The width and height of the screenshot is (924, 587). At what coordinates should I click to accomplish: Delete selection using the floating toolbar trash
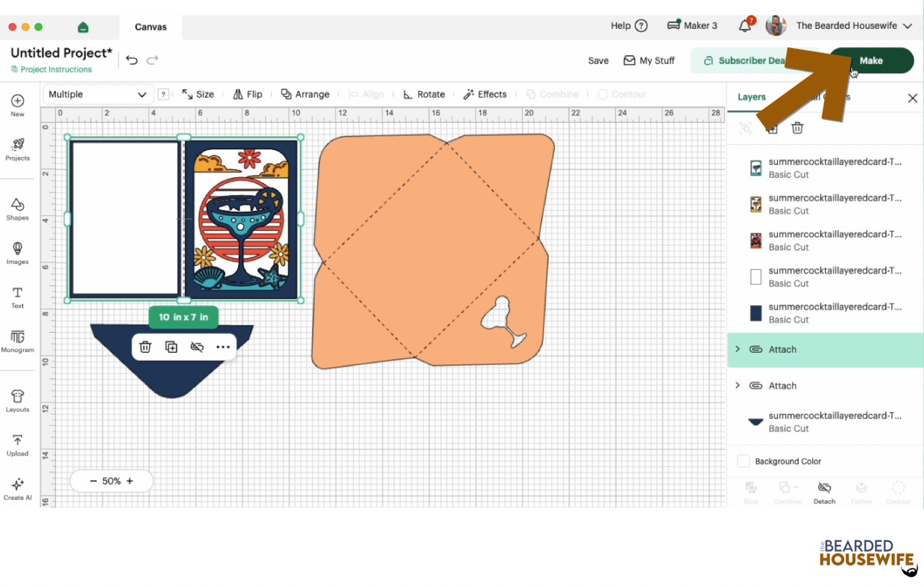coord(146,347)
